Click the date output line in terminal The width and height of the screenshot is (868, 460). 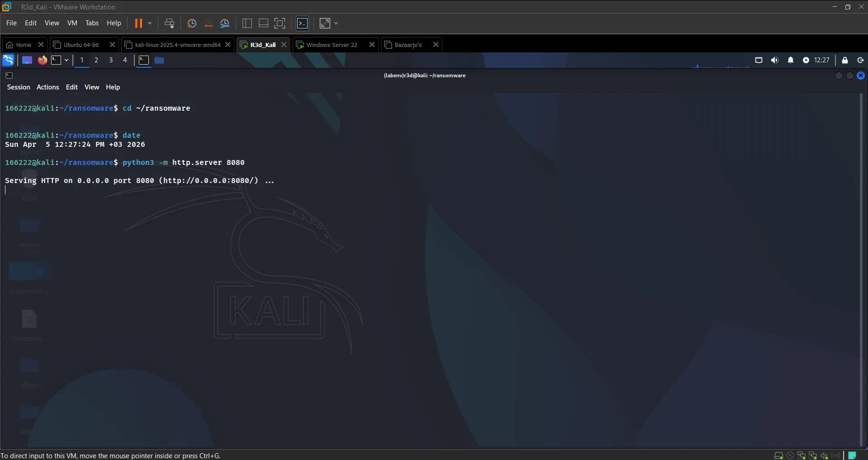tap(75, 145)
